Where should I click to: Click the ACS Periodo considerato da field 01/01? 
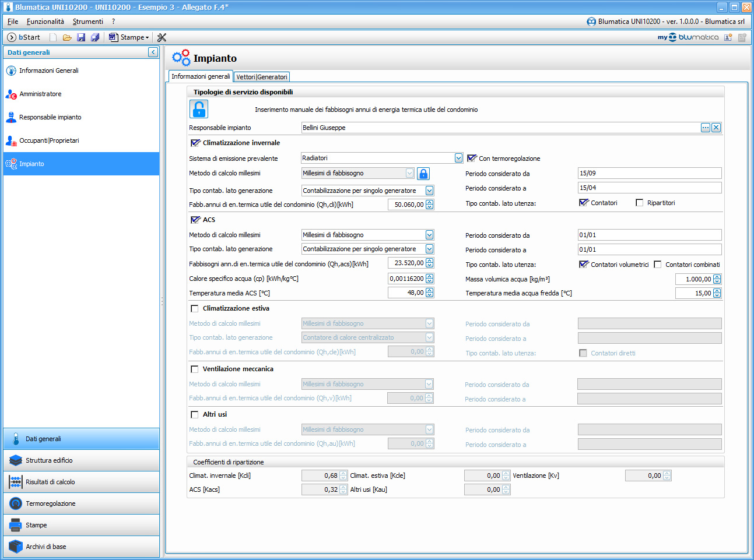[x=650, y=235]
